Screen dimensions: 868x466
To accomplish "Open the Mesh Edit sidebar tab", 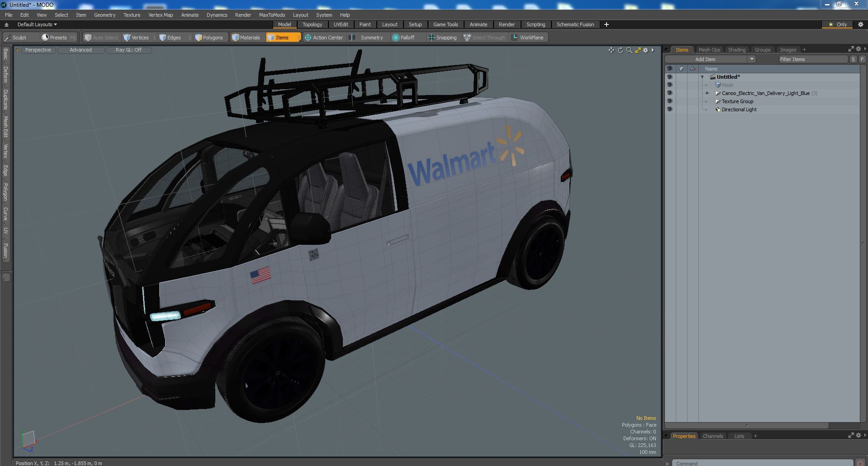I will [5, 127].
